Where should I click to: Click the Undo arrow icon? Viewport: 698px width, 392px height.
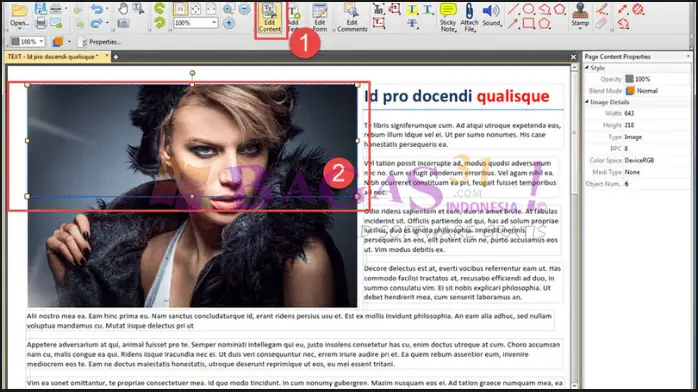(96, 9)
